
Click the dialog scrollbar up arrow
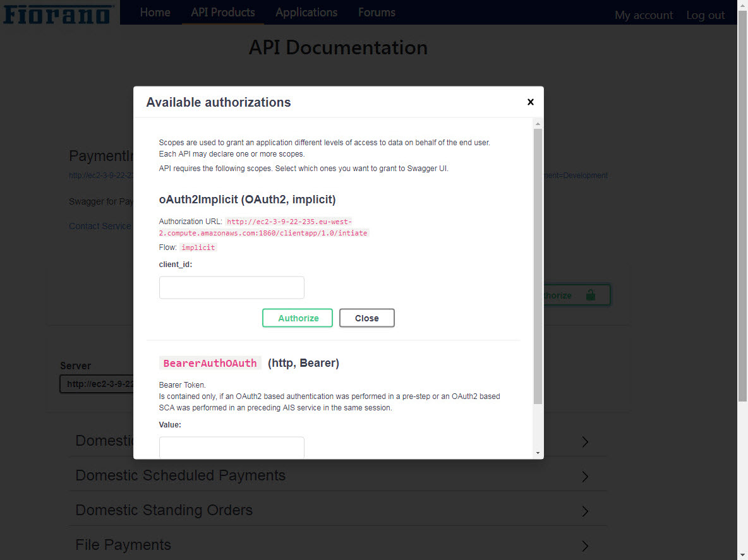click(x=538, y=123)
